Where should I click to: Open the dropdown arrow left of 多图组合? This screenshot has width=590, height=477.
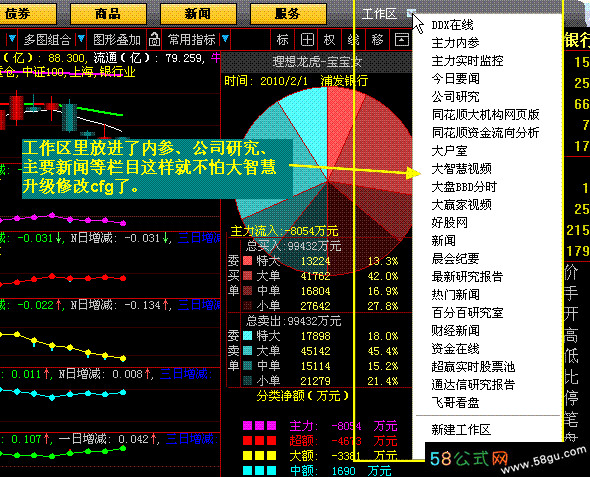12,38
